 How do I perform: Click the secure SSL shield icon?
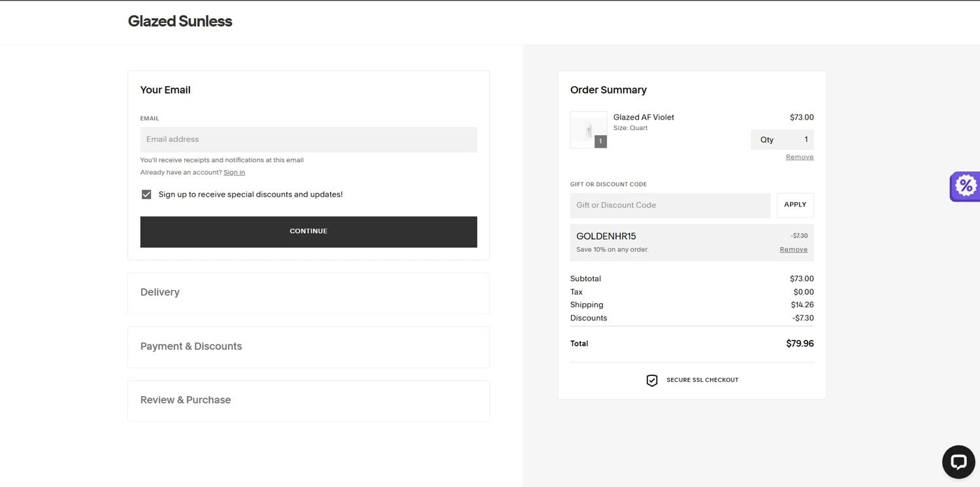(x=651, y=380)
